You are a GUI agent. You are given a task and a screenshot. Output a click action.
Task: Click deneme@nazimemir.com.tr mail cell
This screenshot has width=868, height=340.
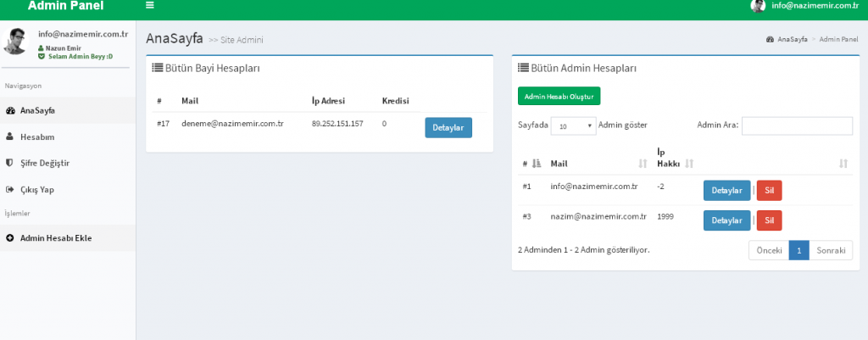pyautogui.click(x=232, y=124)
